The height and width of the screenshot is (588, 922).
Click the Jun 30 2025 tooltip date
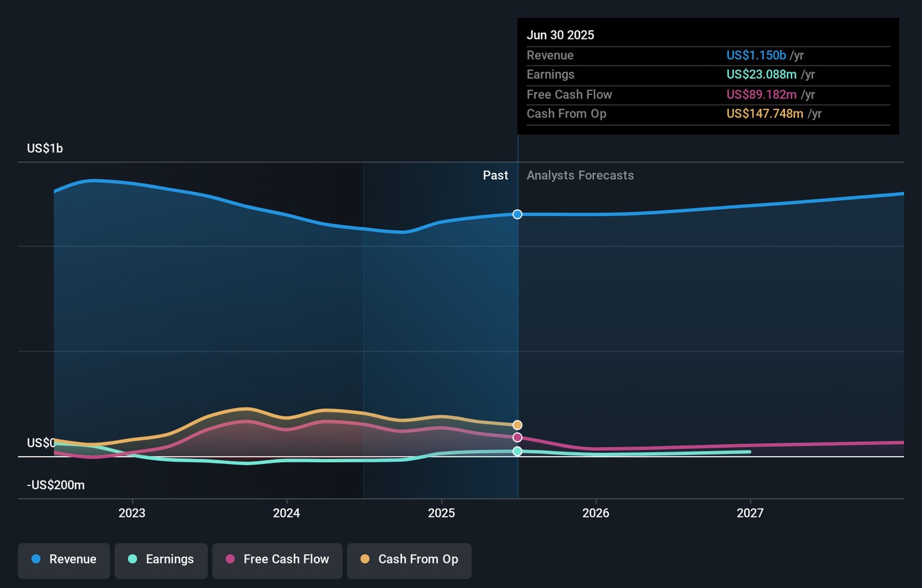560,35
